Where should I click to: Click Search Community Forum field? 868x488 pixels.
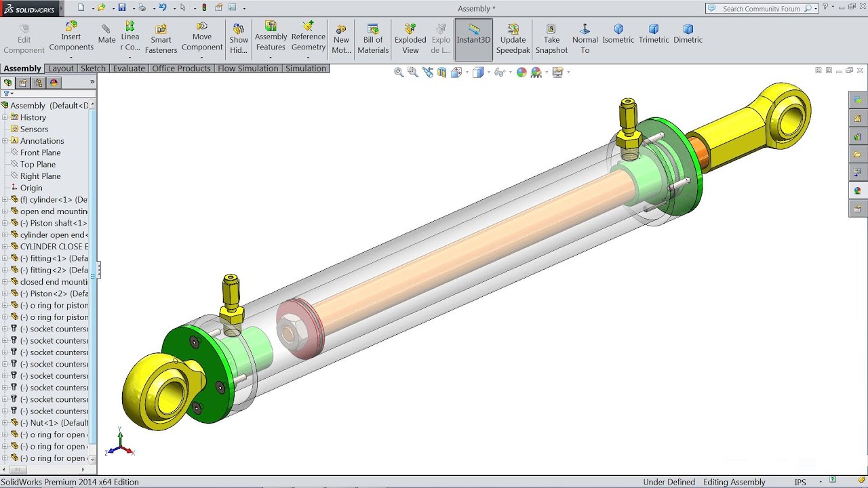tap(761, 9)
